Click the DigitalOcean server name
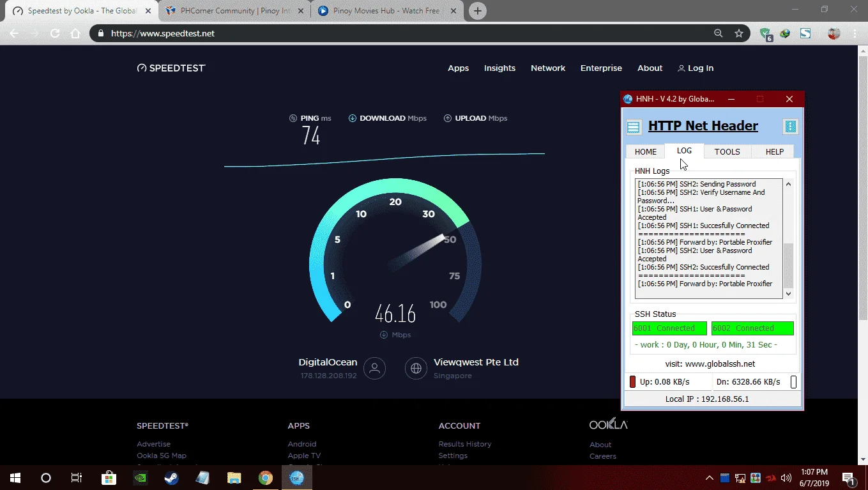The height and width of the screenshot is (490, 868). click(328, 362)
